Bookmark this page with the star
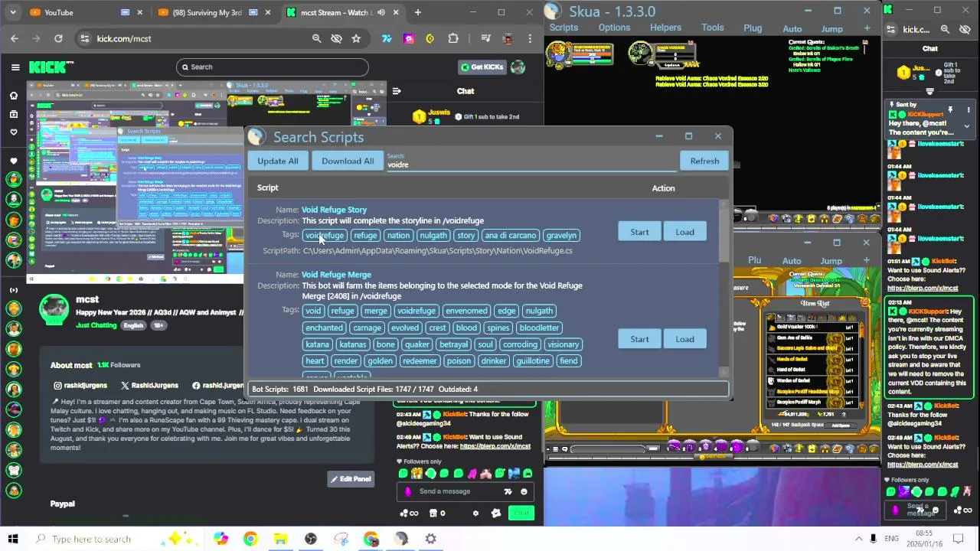The height and width of the screenshot is (551, 980). point(356,38)
